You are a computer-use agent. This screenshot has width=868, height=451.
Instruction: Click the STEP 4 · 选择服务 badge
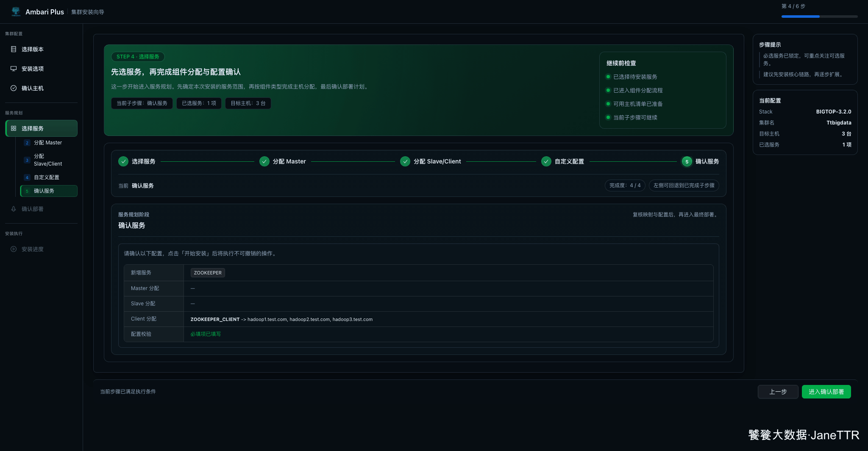138,57
